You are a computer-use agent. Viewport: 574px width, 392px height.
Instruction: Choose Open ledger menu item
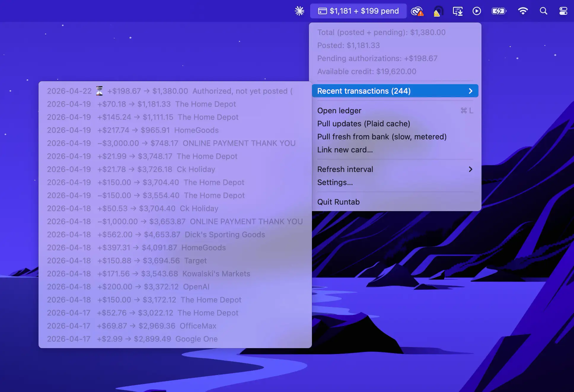pyautogui.click(x=339, y=111)
